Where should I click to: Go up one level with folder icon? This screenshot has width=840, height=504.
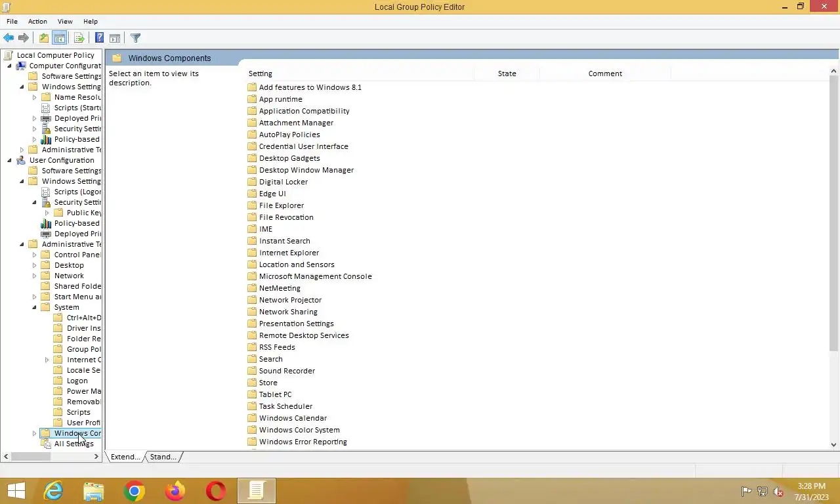(43, 38)
